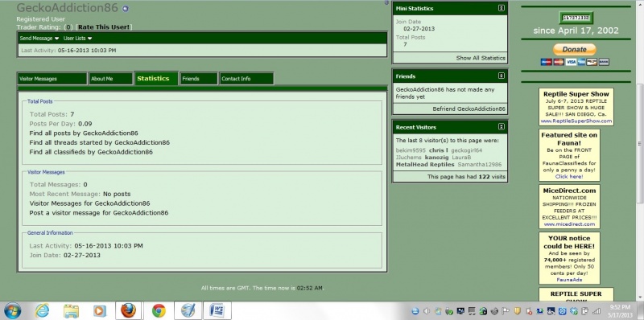The image size is (644, 320).
Task: Select the Statistics tab
Action: coord(156,78)
